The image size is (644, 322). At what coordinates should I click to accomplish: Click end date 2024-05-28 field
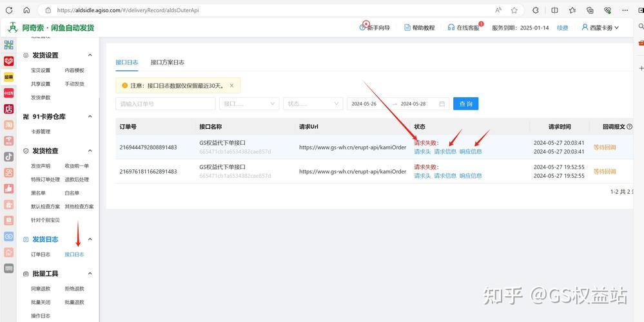coord(413,104)
